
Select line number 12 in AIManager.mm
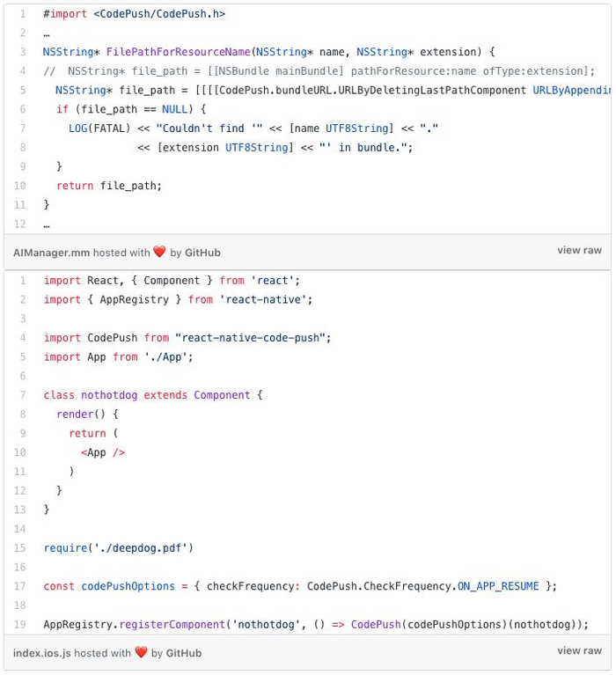[21, 224]
